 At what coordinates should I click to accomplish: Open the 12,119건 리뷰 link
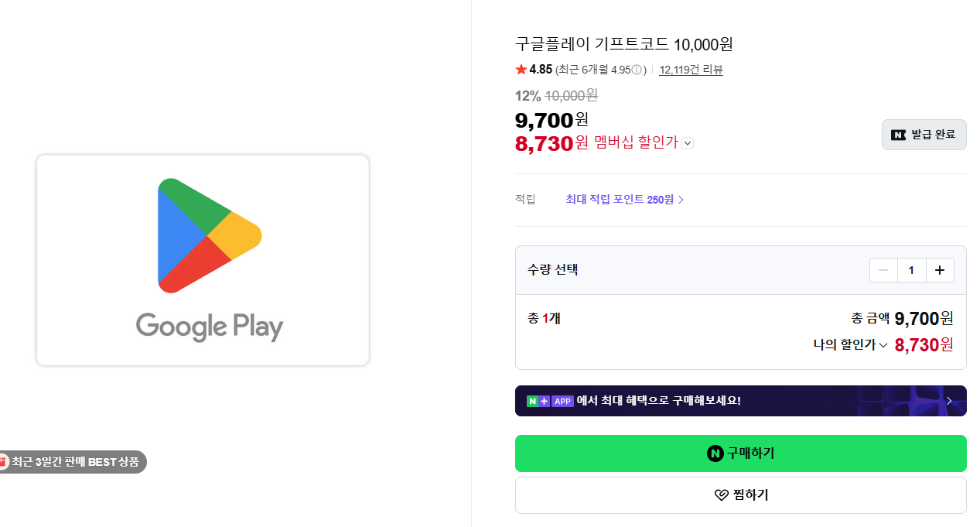pos(689,70)
